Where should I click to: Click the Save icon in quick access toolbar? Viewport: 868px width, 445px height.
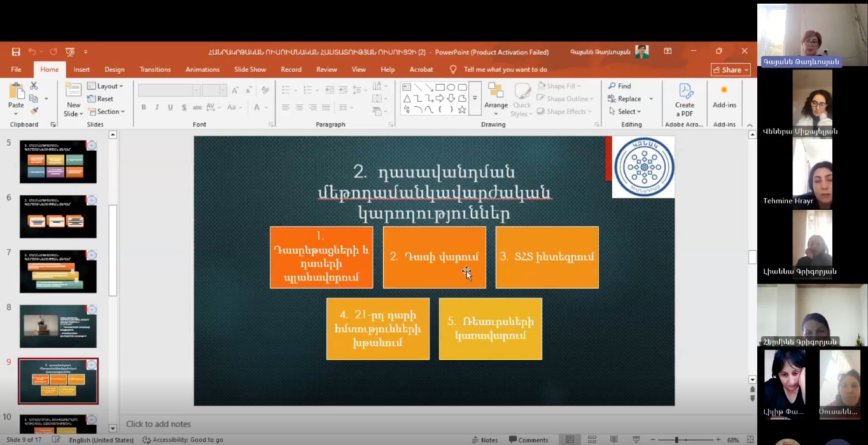[16, 51]
